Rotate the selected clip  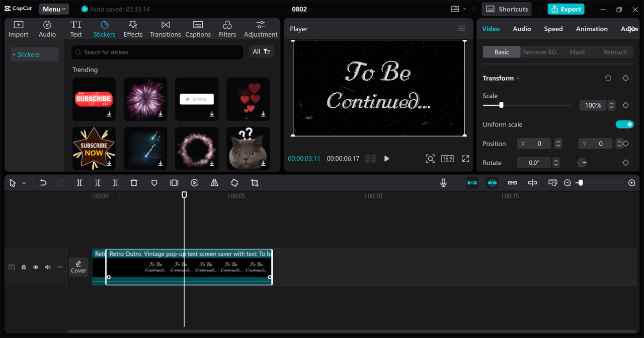tap(234, 183)
